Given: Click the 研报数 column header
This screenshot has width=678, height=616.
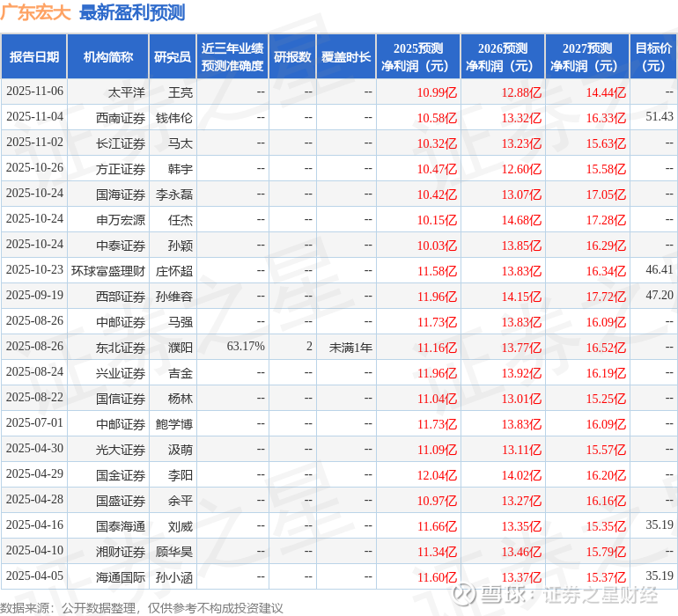Looking at the screenshot, I should [x=292, y=56].
